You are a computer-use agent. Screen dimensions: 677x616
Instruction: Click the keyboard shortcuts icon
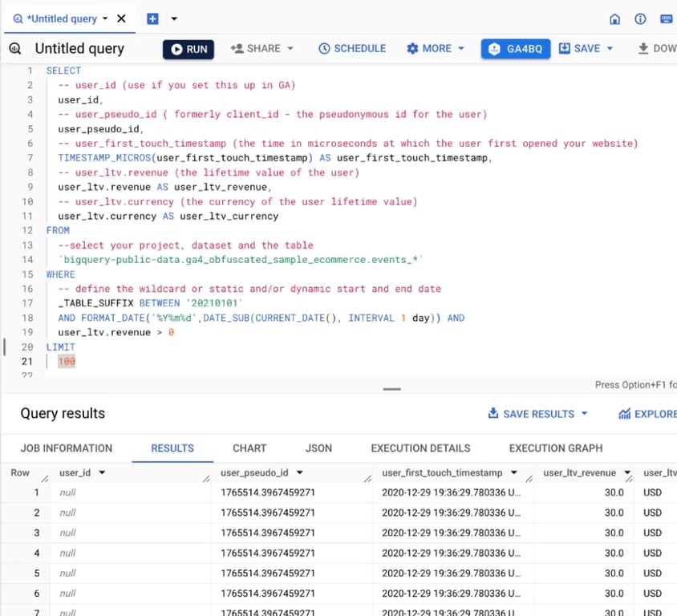pyautogui.click(x=667, y=18)
